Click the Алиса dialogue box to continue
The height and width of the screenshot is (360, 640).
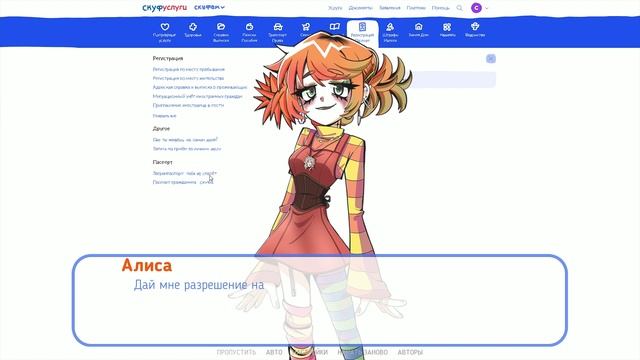click(320, 300)
